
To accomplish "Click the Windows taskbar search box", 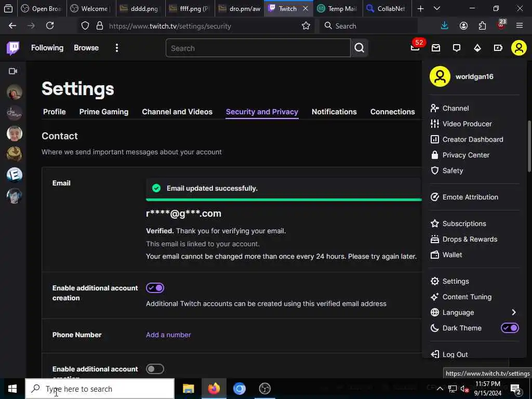I will [100, 389].
